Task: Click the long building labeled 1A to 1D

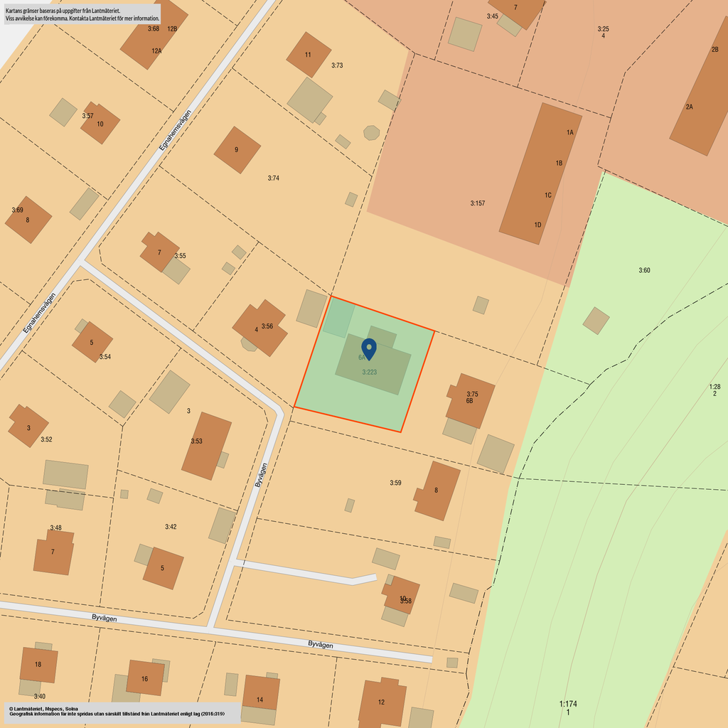Action: click(x=540, y=174)
